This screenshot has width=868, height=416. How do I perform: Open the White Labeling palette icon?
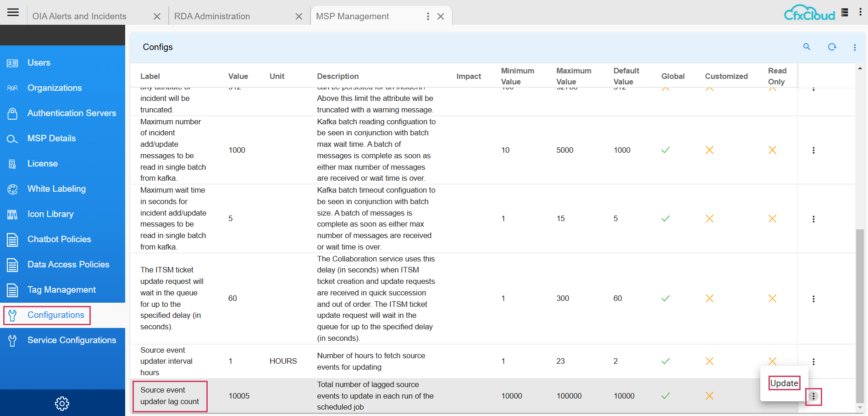coord(13,189)
